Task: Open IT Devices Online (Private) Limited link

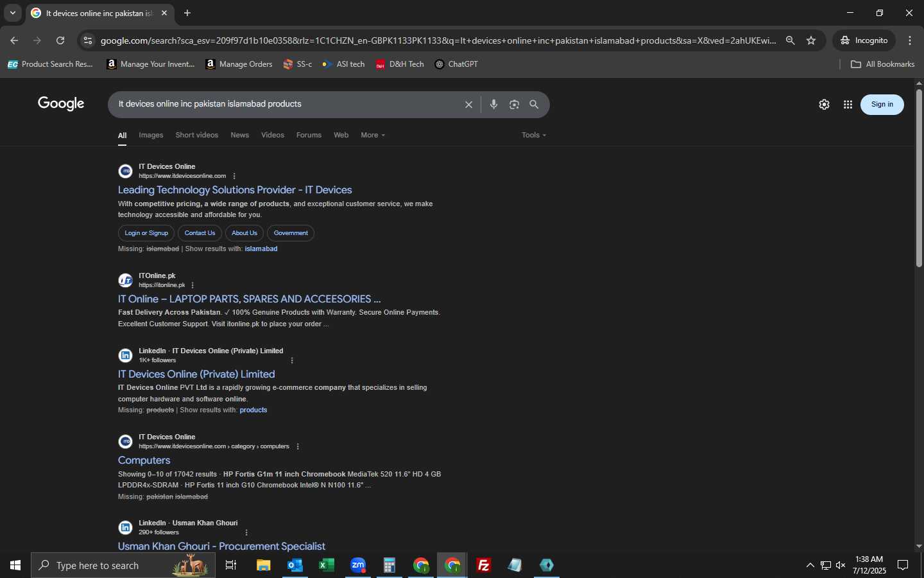Action: (x=196, y=374)
